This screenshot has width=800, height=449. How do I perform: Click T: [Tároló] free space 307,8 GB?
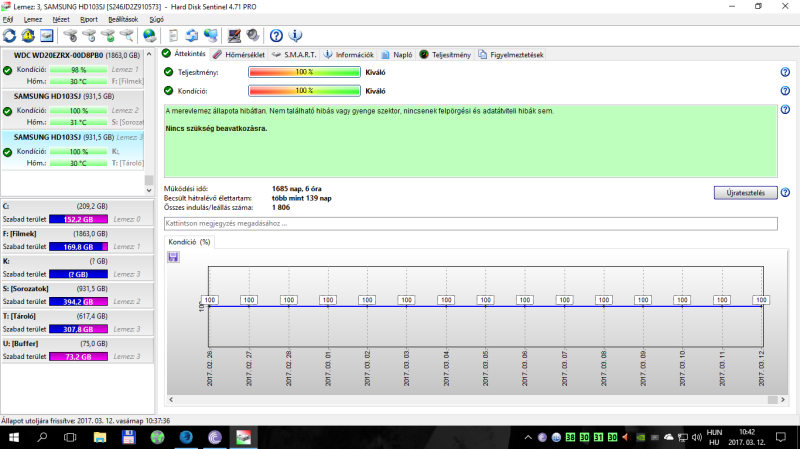79,330
